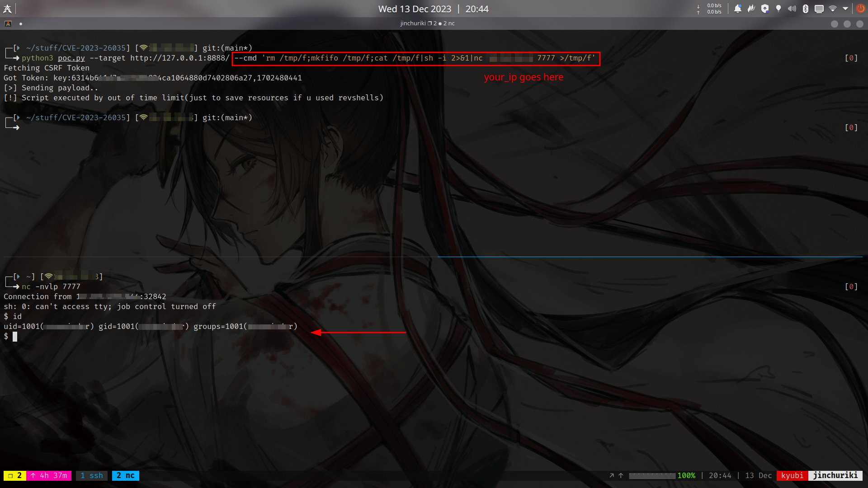The image size is (868, 488).
Task: Toggle the night light bulb icon
Action: (x=778, y=9)
